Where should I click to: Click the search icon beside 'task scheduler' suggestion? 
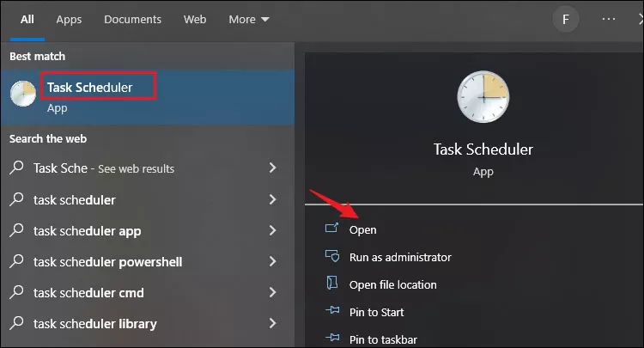[16, 198]
